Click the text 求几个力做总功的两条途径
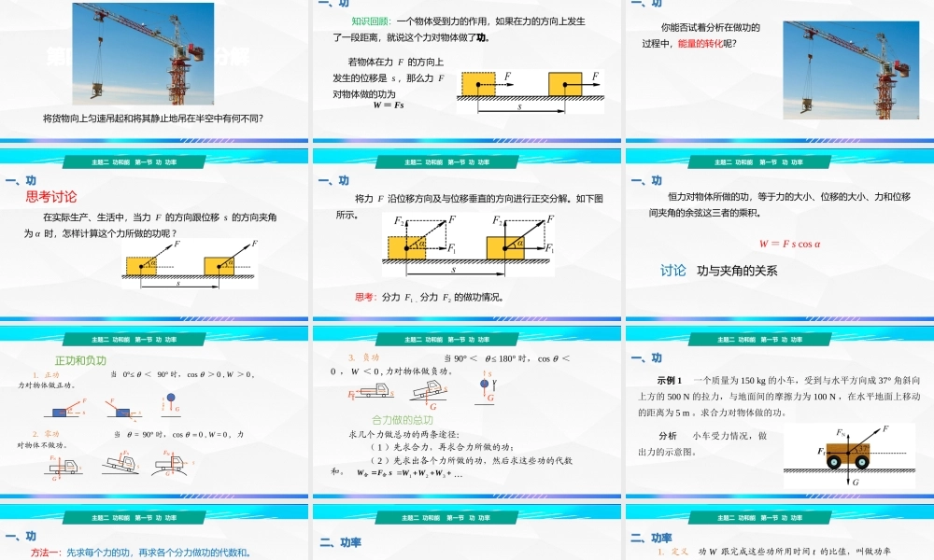This screenshot has width=934, height=560. (403, 434)
